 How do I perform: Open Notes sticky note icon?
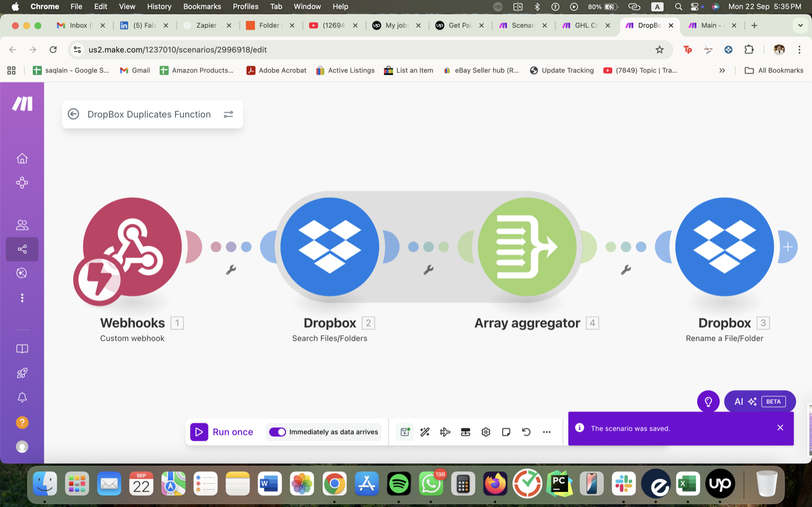[506, 432]
